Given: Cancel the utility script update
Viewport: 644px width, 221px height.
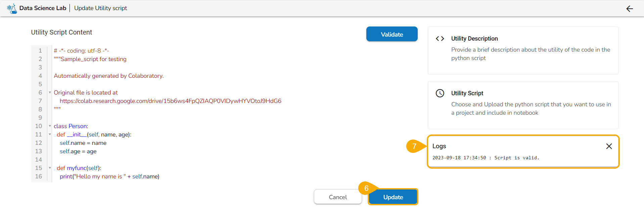Looking at the screenshot, I should tap(337, 197).
